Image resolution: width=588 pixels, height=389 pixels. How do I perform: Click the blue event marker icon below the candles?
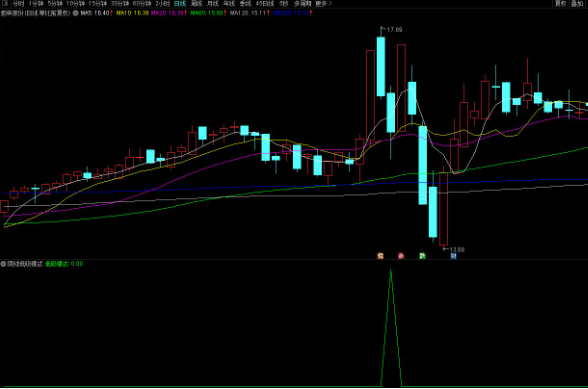point(453,256)
